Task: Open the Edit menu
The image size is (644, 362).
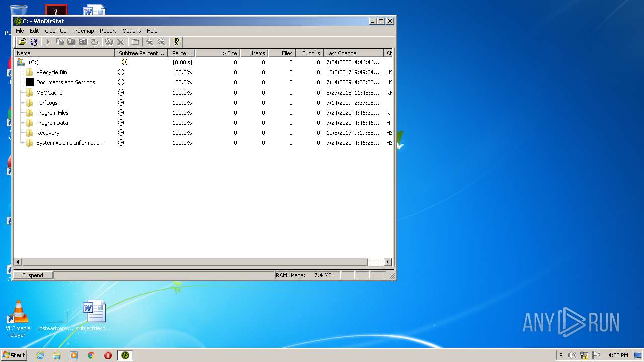Action: pos(34,31)
